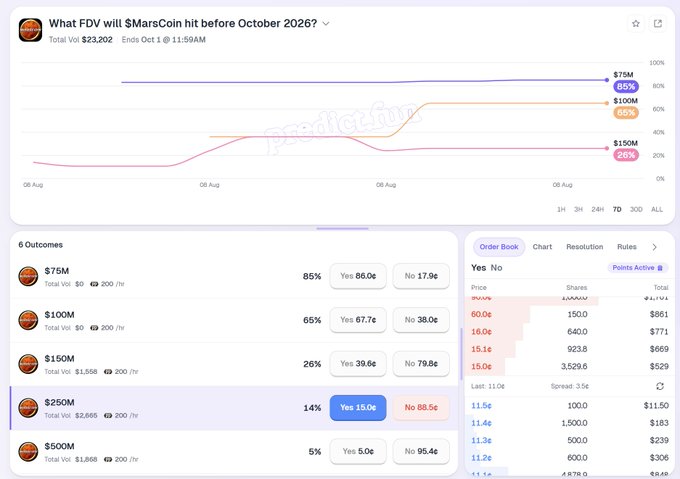
Task: Click points badge icon in $100M row
Action: (94, 328)
